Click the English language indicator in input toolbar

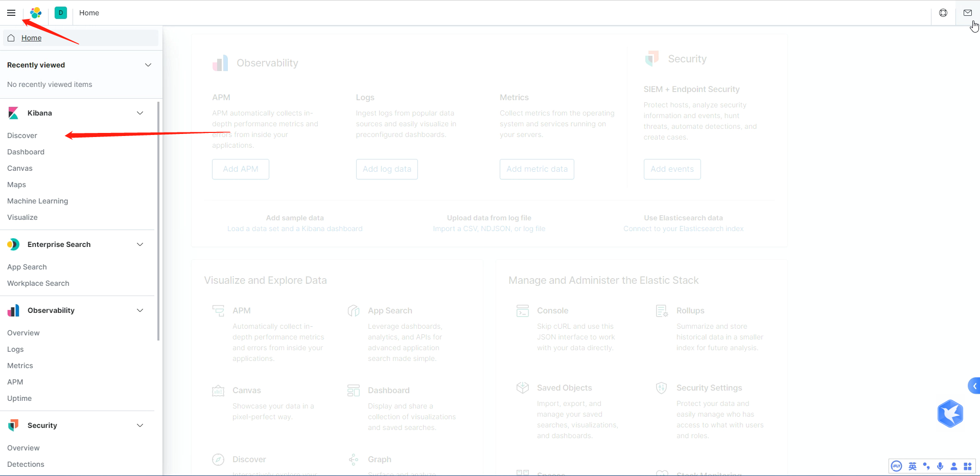click(913, 466)
